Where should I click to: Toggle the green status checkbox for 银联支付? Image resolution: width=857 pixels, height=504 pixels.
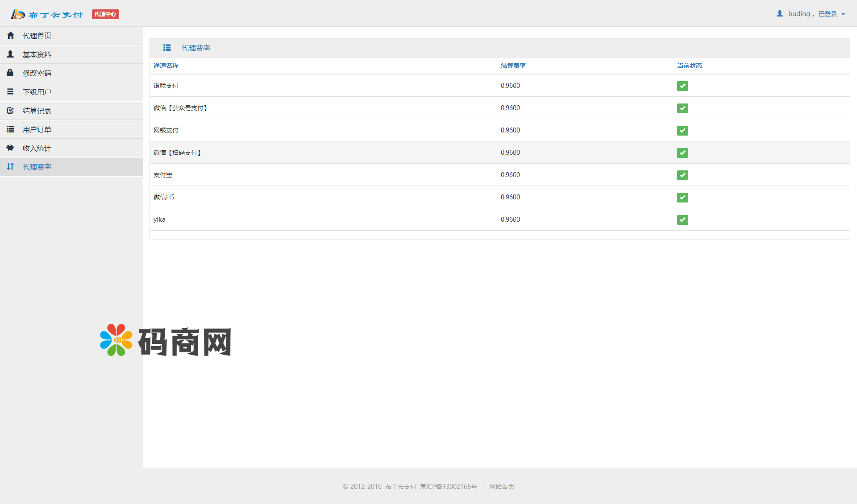[682, 86]
